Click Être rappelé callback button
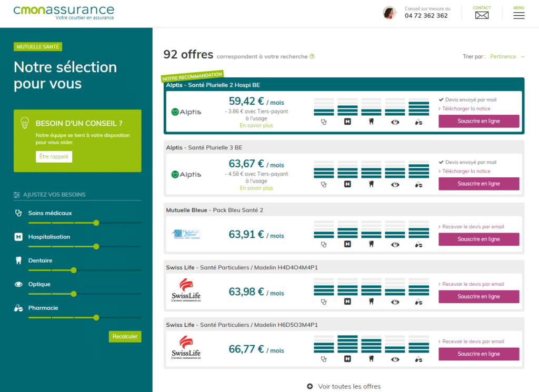 (54, 157)
